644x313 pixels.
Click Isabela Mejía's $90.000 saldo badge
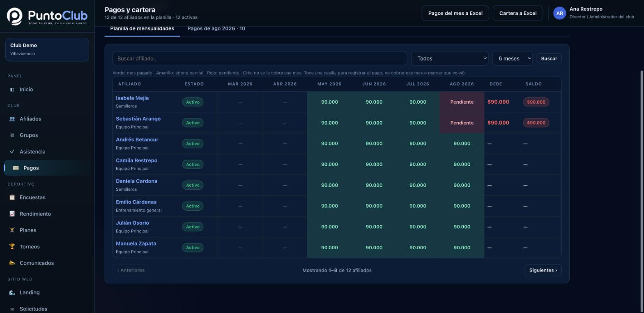tap(536, 102)
